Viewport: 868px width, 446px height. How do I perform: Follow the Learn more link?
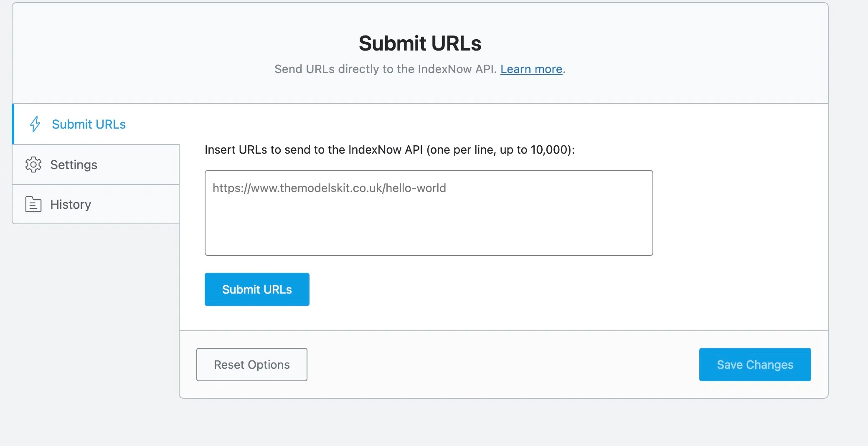[531, 69]
